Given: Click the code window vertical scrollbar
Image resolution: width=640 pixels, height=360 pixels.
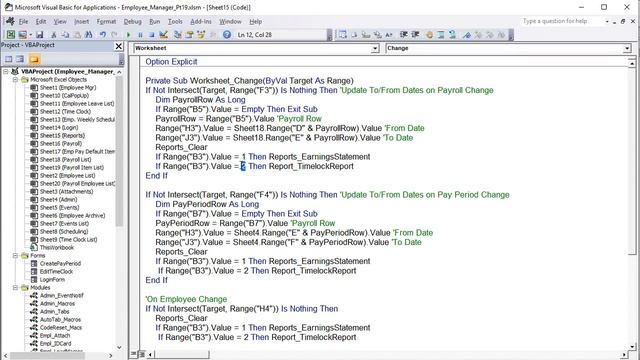Looking at the screenshot, I should [631, 204].
